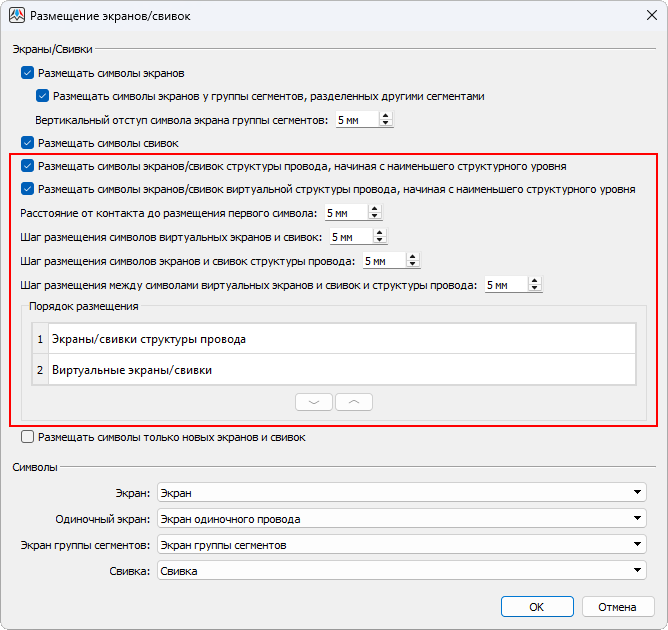Disable Размещать символы свивок checkbox
Viewport: 668px width, 630px height.
27,143
